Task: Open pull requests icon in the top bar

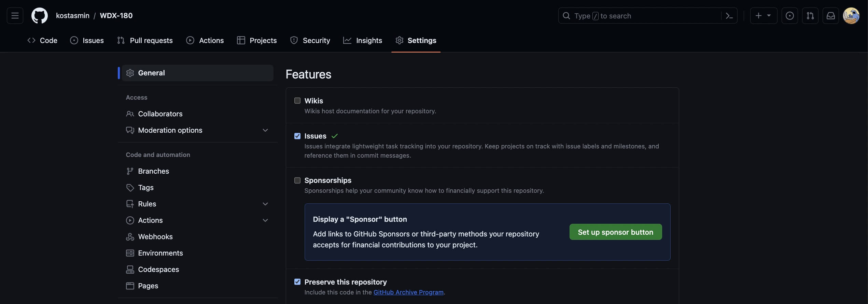Action: point(810,16)
